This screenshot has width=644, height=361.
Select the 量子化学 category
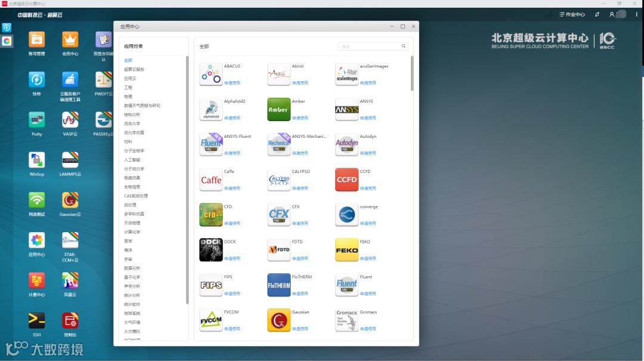(132, 277)
